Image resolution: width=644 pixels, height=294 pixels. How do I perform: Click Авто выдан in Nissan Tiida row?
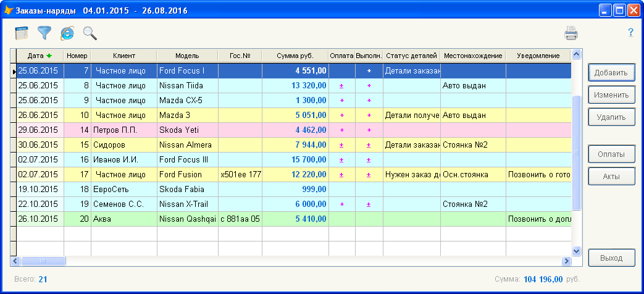(x=473, y=86)
